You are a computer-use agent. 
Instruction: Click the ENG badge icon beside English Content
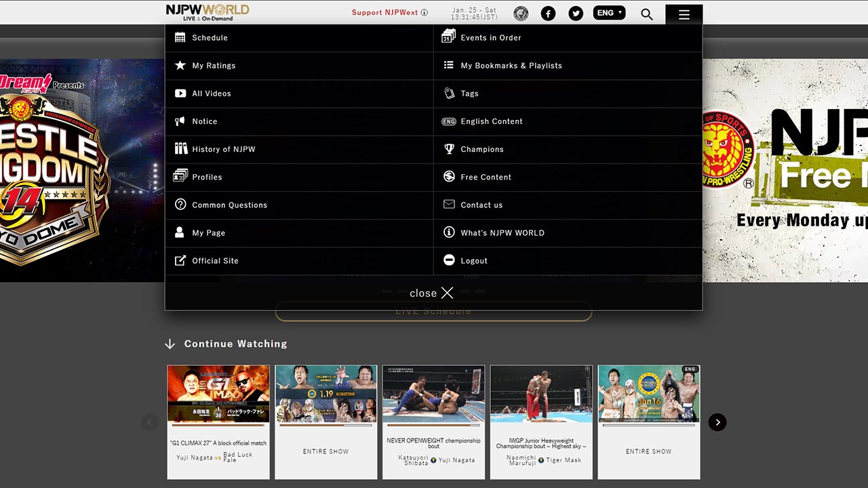[448, 121]
